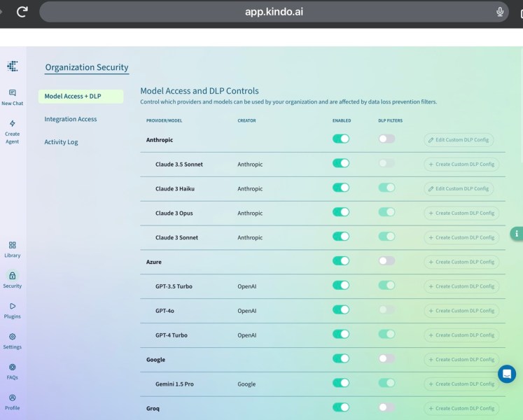Open the green info side tab

click(x=517, y=234)
